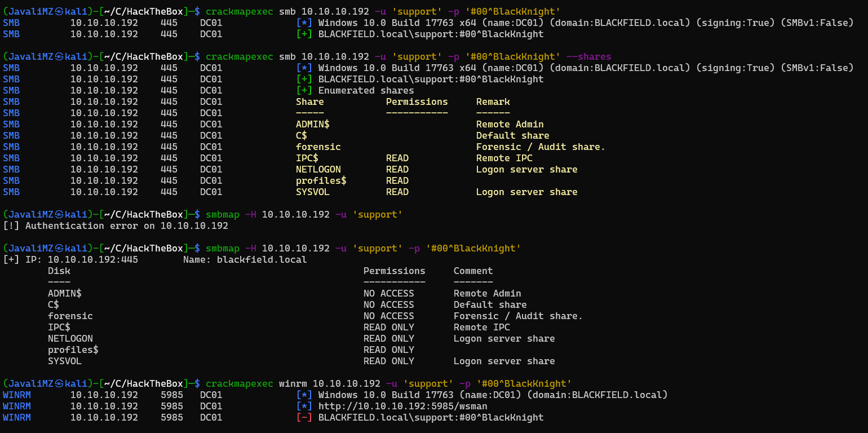Click white 'SYSVOL' disk name in smbmap output
The height and width of the screenshot is (433, 868).
pos(65,361)
